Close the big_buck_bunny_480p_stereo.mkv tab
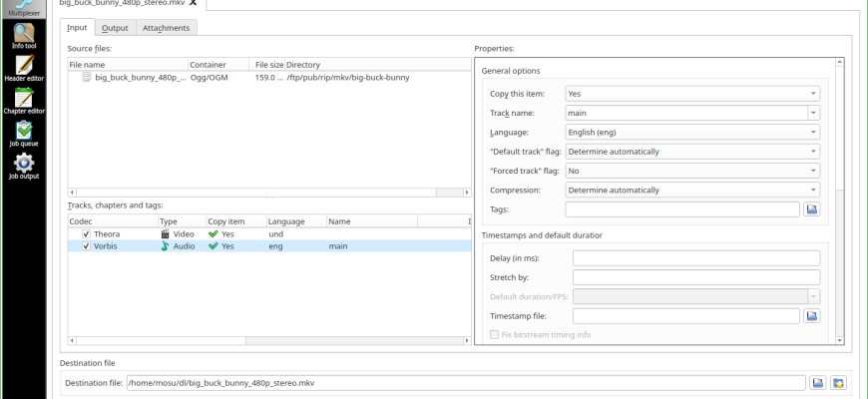Screen dimensions: 868x399 tap(193, 2)
